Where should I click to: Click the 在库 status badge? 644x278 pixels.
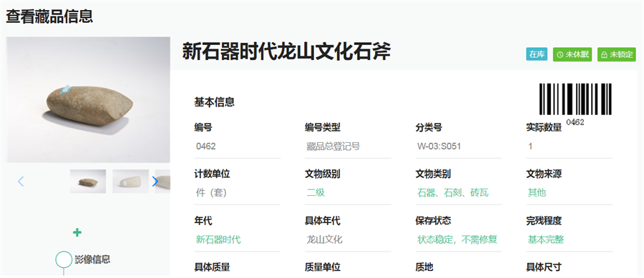point(537,54)
